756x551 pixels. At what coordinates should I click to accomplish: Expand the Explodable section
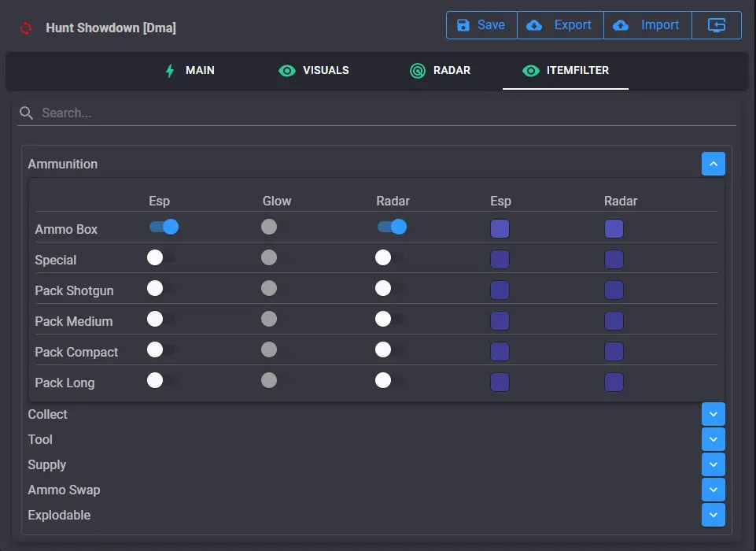tap(713, 515)
